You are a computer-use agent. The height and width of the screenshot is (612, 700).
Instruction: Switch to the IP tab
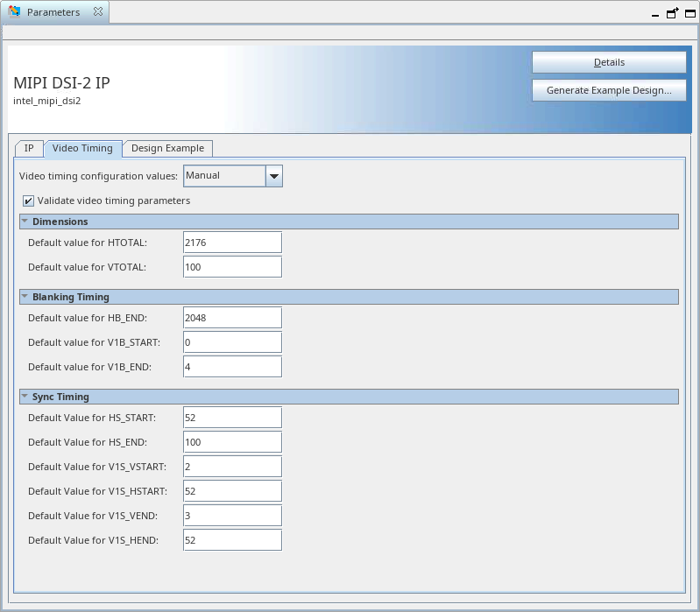coord(29,148)
